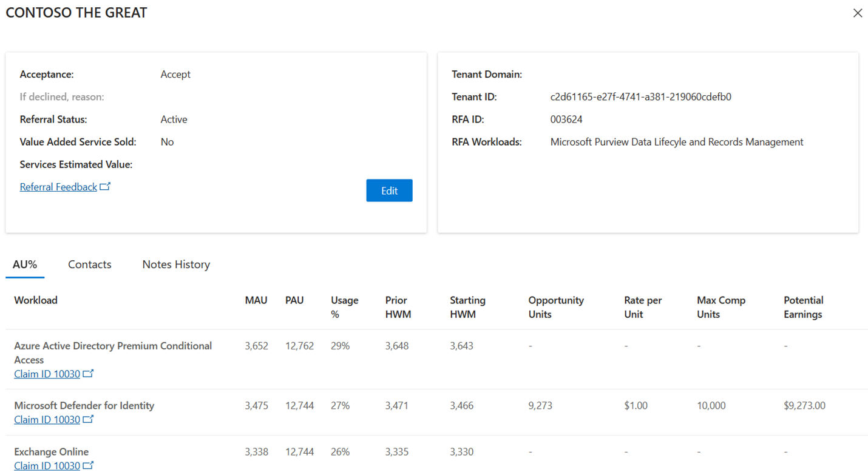
Task: Click Prior HWM value 3,648
Action: (397, 346)
